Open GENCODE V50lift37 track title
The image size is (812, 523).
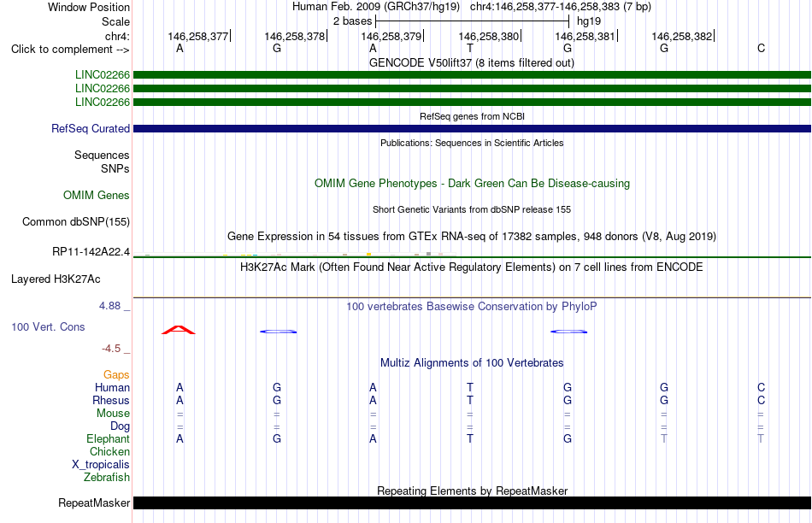(471, 63)
